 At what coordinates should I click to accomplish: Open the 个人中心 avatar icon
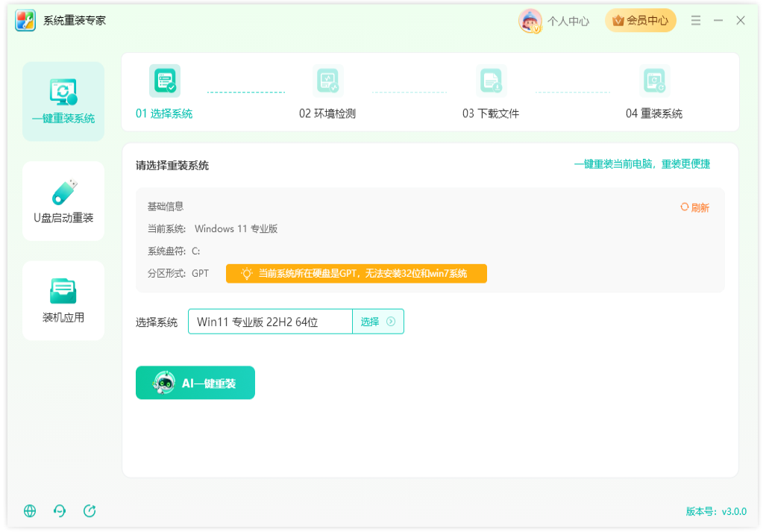pos(530,21)
